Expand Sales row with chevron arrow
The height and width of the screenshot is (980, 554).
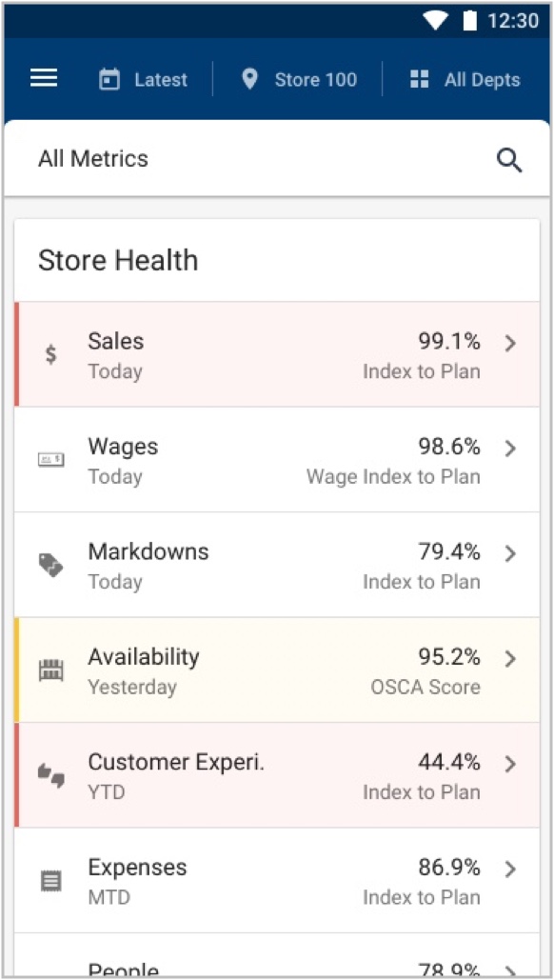510,343
